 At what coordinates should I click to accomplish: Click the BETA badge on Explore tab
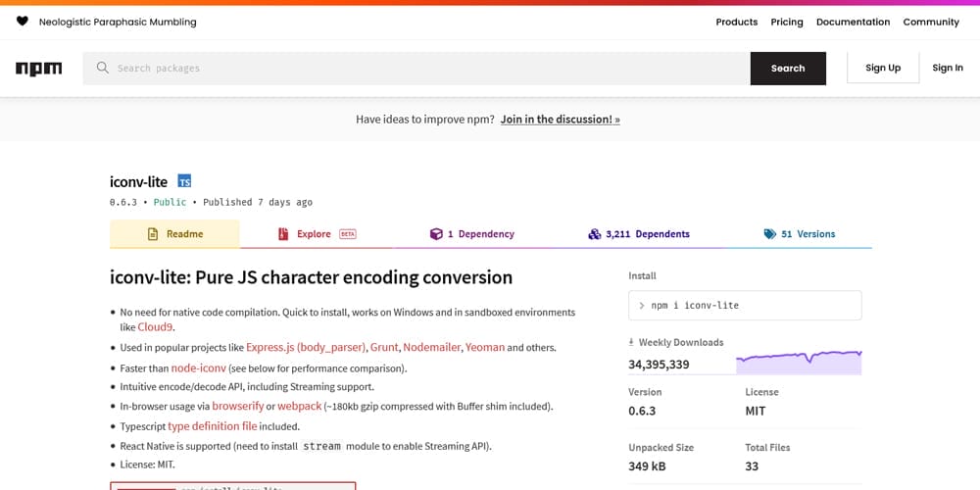click(x=348, y=234)
